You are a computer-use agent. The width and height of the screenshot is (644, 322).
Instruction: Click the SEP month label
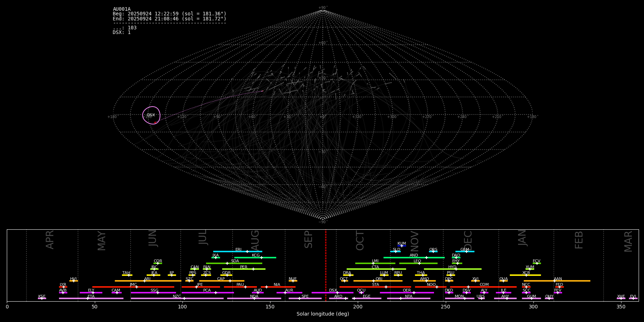308,239
